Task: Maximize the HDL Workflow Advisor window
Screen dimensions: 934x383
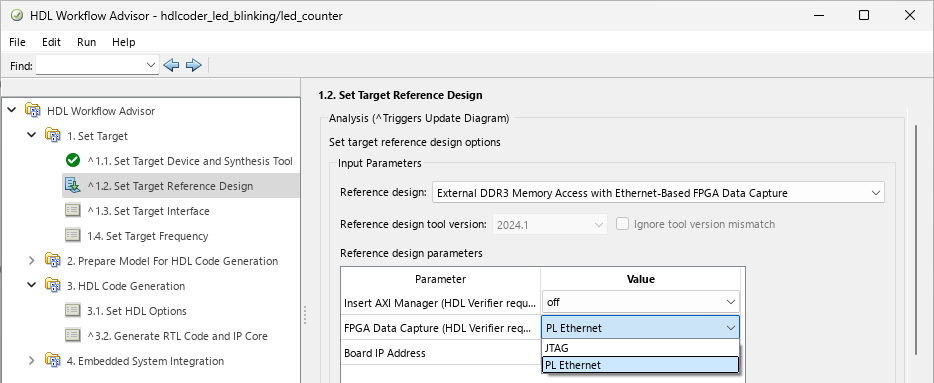Action: click(864, 15)
